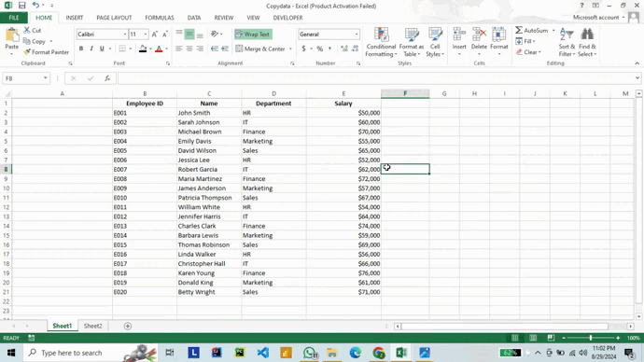
Task: Click the Insert Function fx icon
Action: (x=107, y=78)
